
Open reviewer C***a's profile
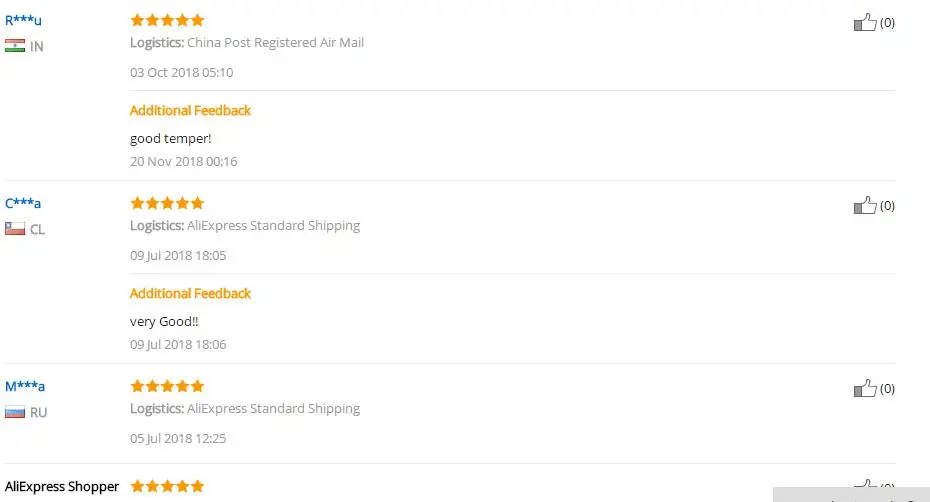23,203
